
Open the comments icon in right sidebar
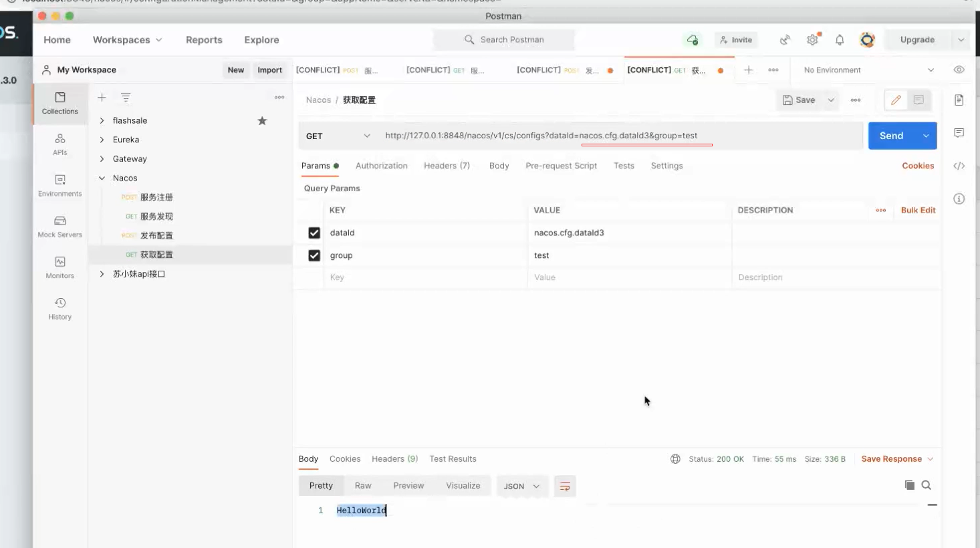(959, 133)
